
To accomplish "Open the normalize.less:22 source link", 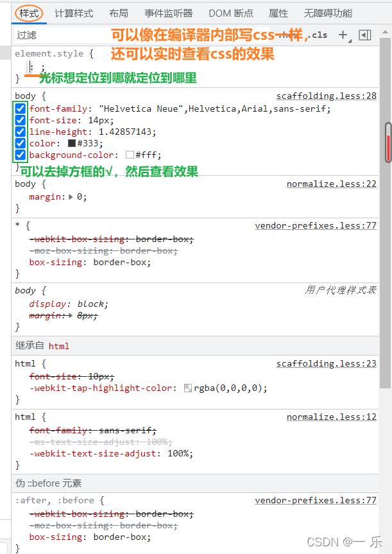I will point(332,184).
